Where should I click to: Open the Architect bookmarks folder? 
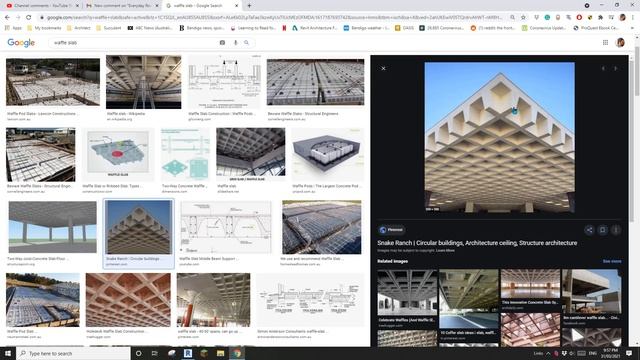click(78, 28)
